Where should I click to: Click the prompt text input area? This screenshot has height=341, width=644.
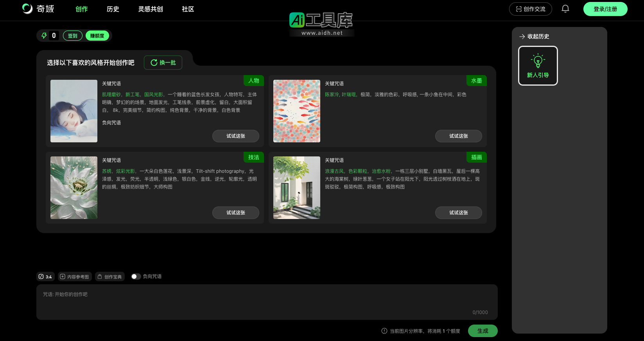coord(267,302)
